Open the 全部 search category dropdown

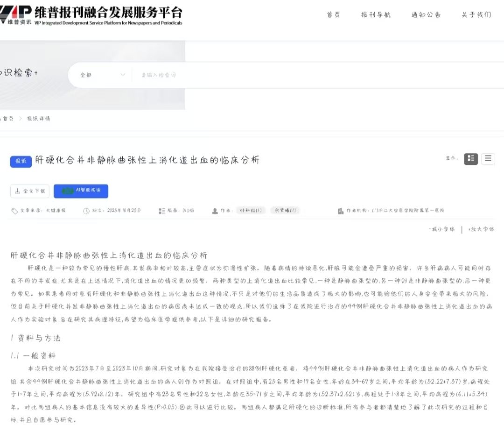(x=103, y=75)
